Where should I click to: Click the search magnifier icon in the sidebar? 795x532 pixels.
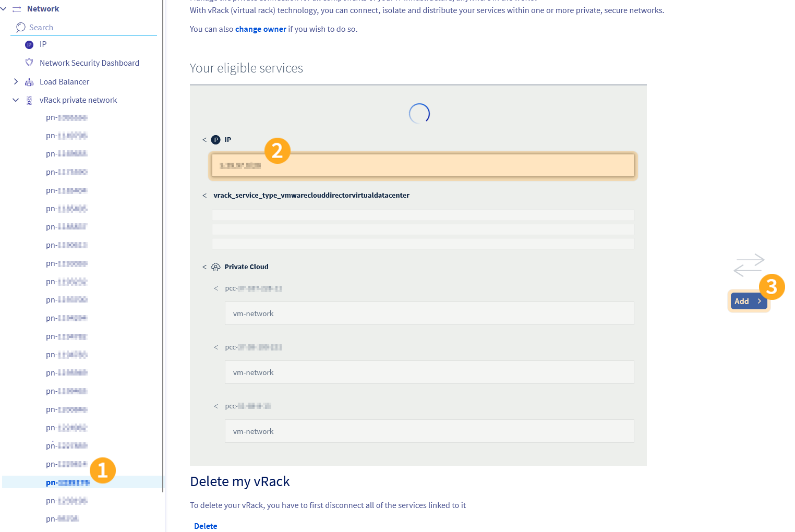pos(20,27)
